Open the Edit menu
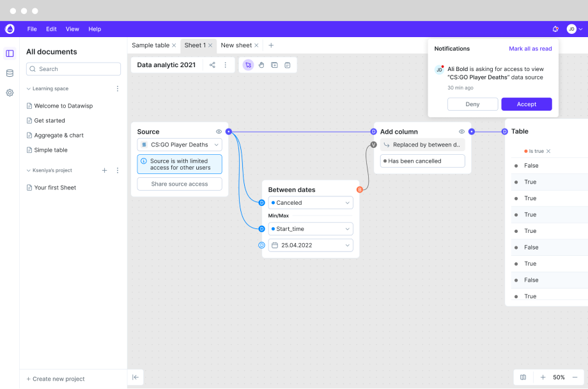Screen dimensions: 588x389 [51, 29]
